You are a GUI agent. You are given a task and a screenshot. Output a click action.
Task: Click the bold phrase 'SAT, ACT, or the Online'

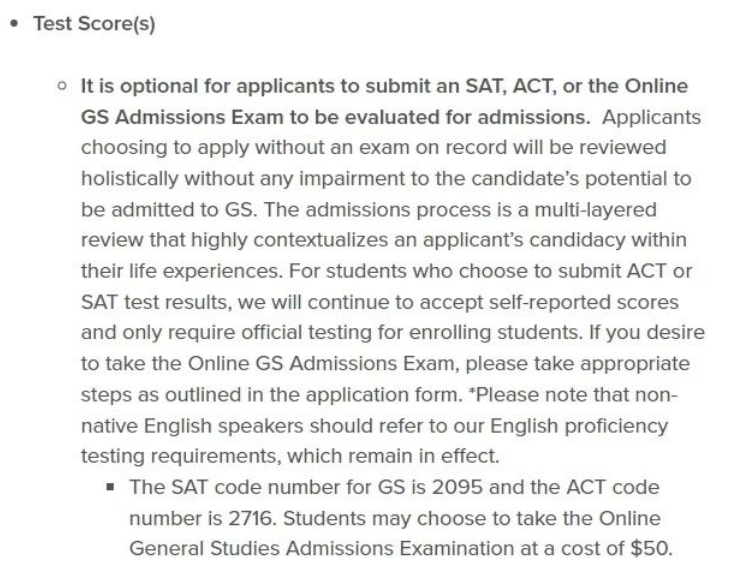pyautogui.click(x=577, y=86)
